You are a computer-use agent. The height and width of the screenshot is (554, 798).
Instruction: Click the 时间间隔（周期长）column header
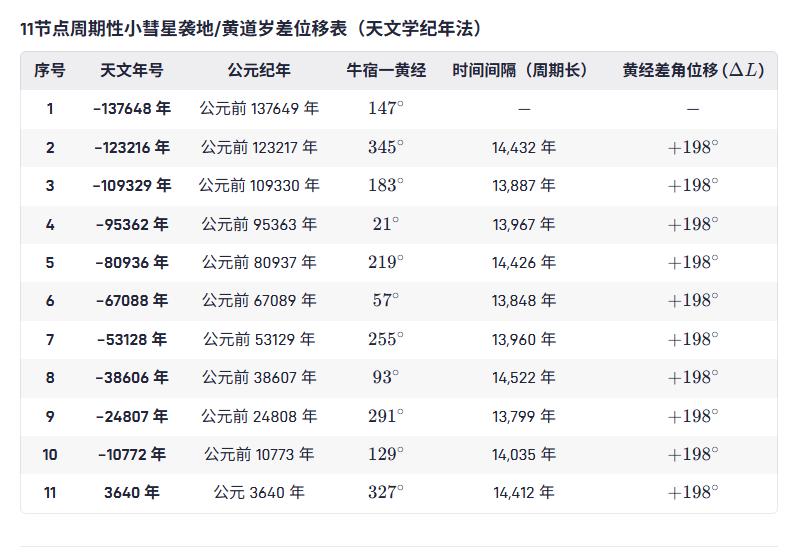pos(520,70)
